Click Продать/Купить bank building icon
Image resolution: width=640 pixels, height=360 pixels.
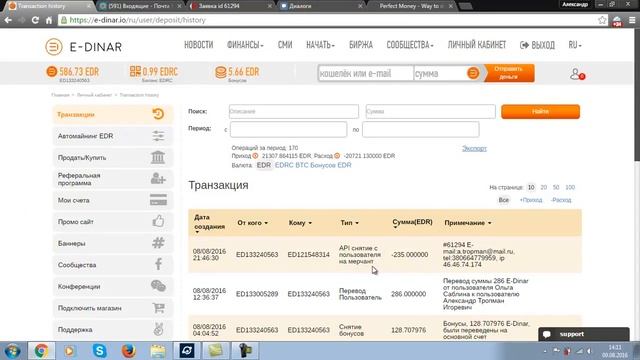point(158,157)
